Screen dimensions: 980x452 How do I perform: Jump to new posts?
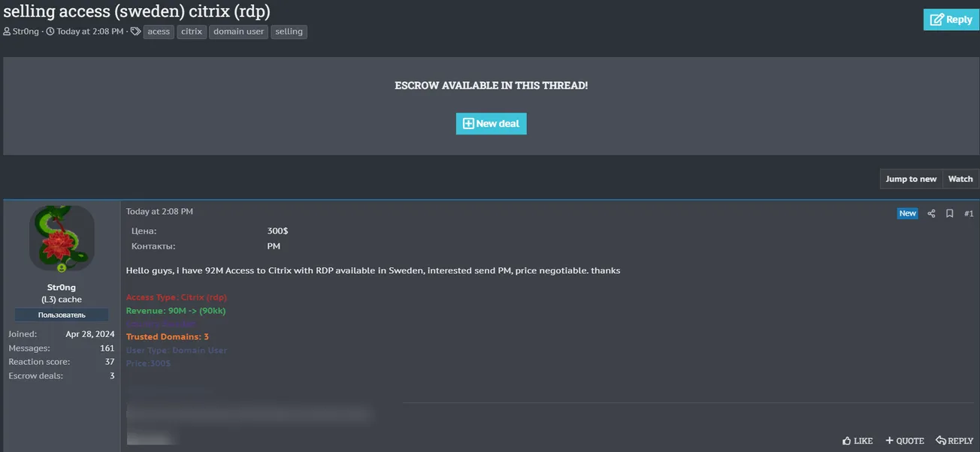click(x=911, y=179)
